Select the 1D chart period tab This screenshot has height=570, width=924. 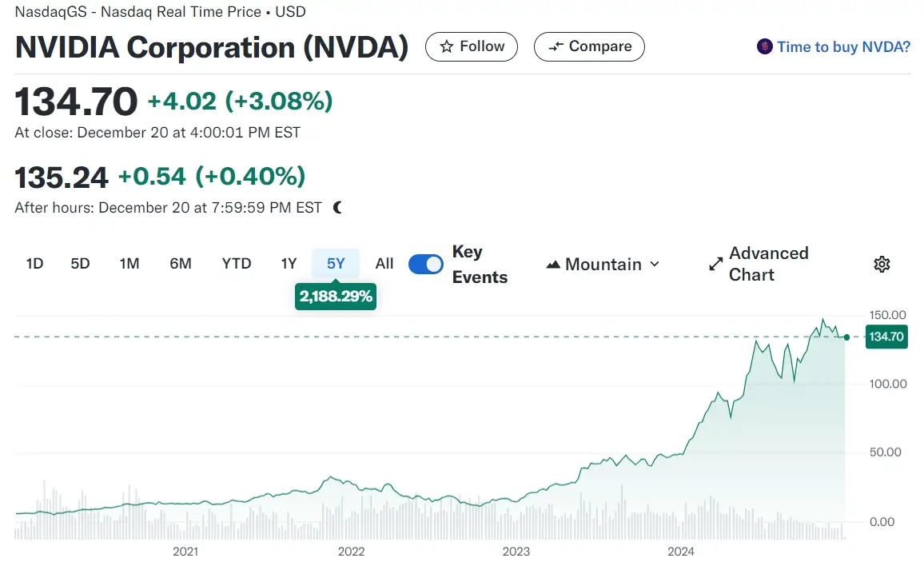click(34, 263)
